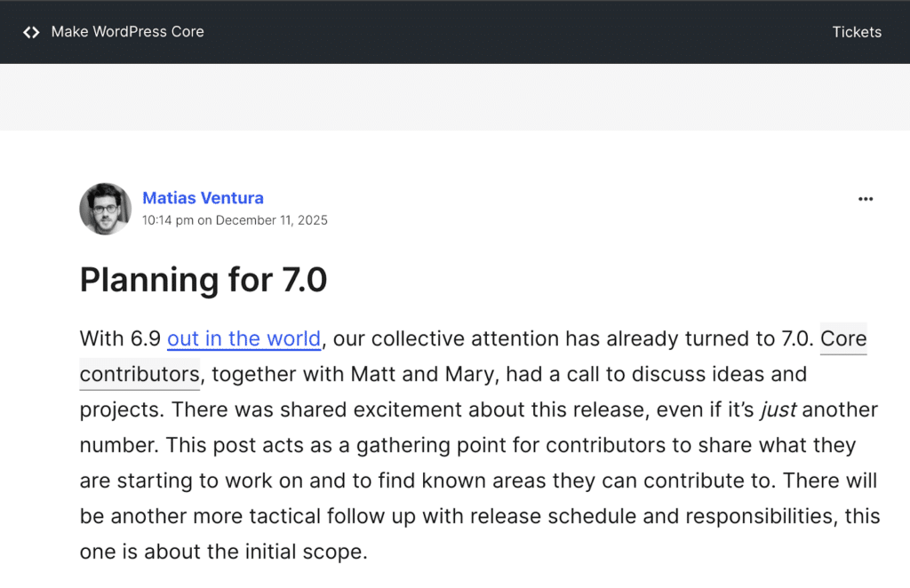Click the version '6.9' in first sentence
Image resolution: width=910 pixels, height=588 pixels.
146,338
